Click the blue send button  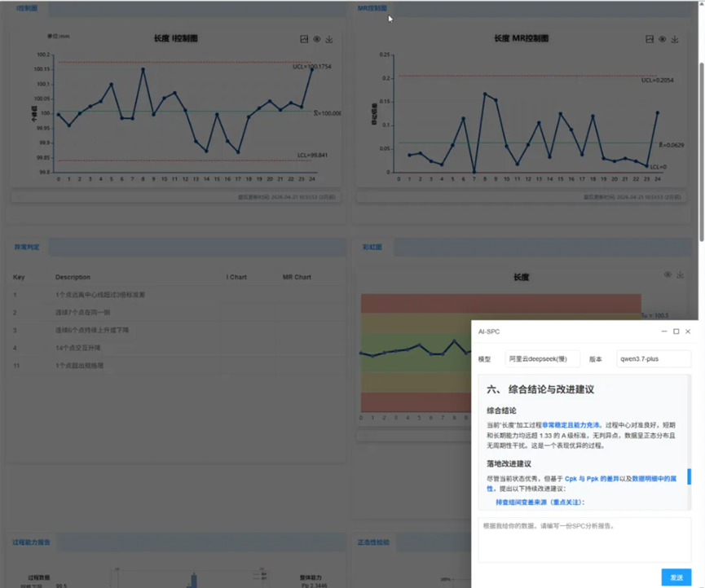[676, 577]
